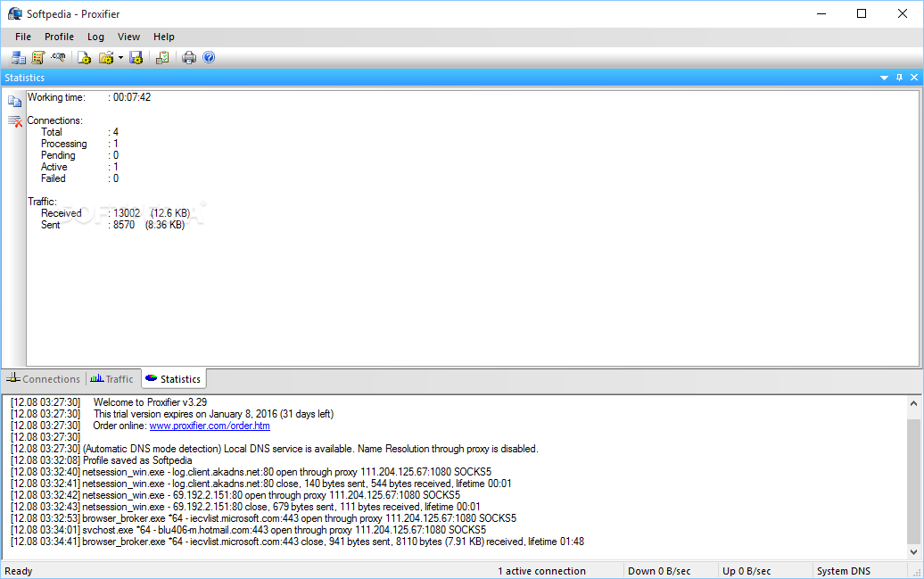Click the '00:07:42' working time value
Image resolution: width=924 pixels, height=579 pixels.
(132, 97)
